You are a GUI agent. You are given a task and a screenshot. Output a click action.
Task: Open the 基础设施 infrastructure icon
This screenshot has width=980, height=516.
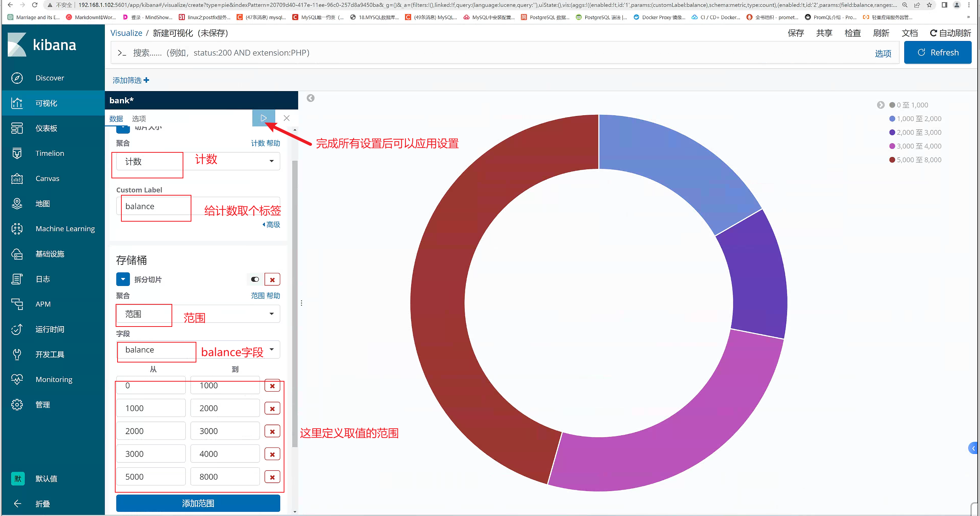point(17,254)
